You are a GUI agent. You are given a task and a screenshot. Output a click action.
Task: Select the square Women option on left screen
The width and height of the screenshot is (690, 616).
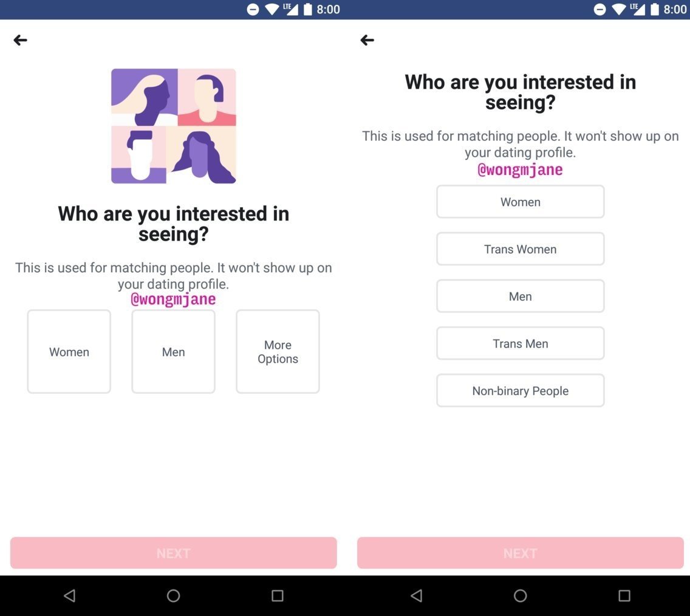(x=69, y=352)
